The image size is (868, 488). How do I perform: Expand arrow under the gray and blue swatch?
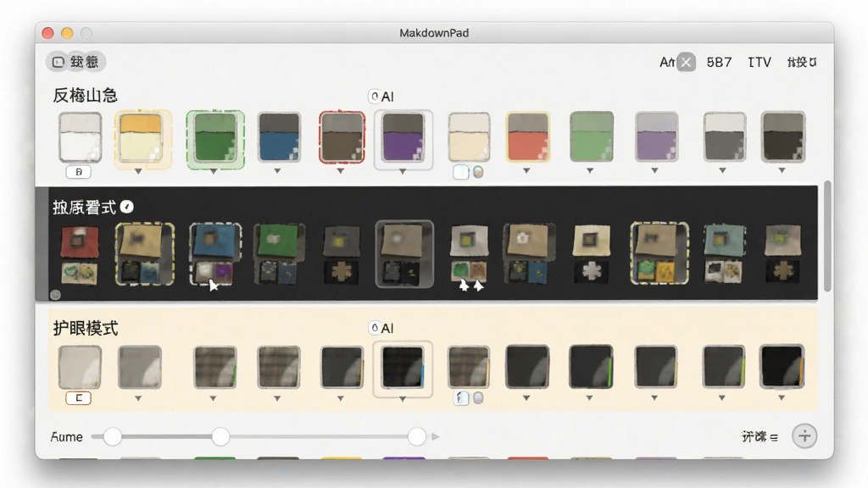[277, 171]
